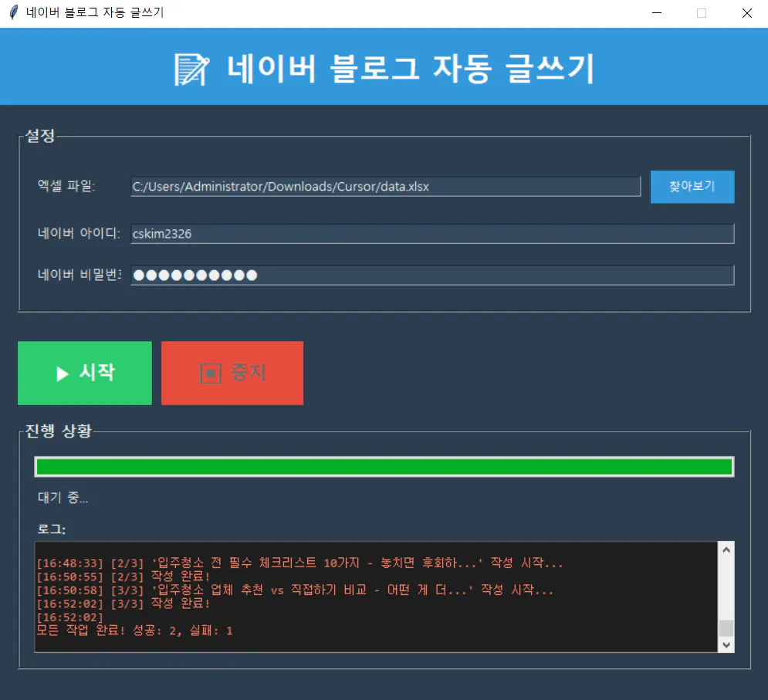Click the play triangle icon on 시작
Viewport: 768px width, 700px height.
pos(62,374)
